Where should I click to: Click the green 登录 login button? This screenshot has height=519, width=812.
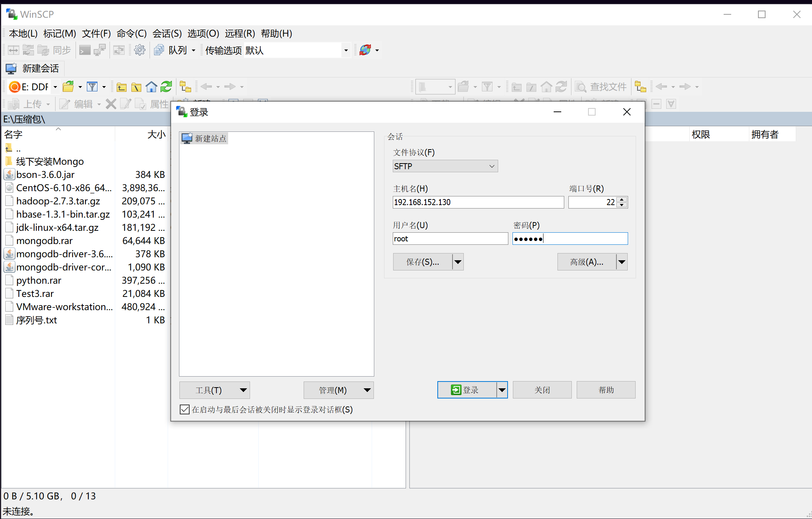point(467,390)
